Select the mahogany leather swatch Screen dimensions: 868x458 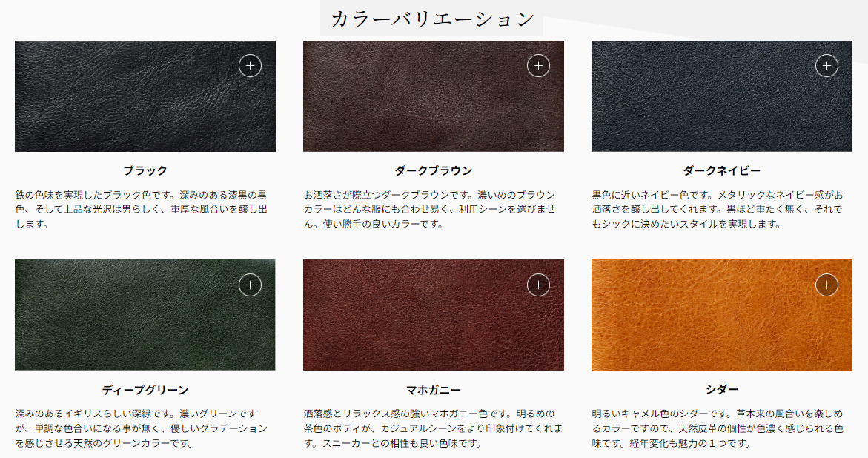434,315
